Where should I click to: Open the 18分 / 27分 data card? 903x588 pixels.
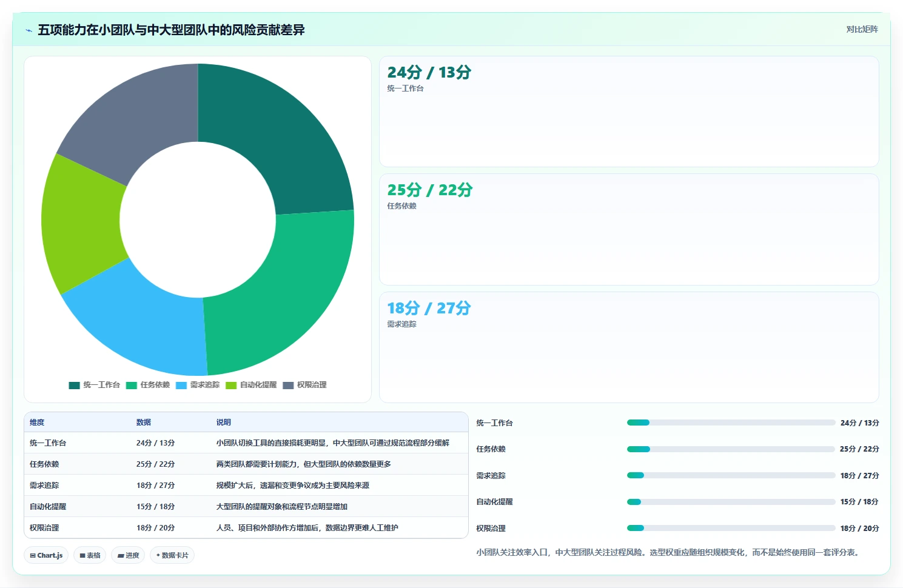pos(629,347)
